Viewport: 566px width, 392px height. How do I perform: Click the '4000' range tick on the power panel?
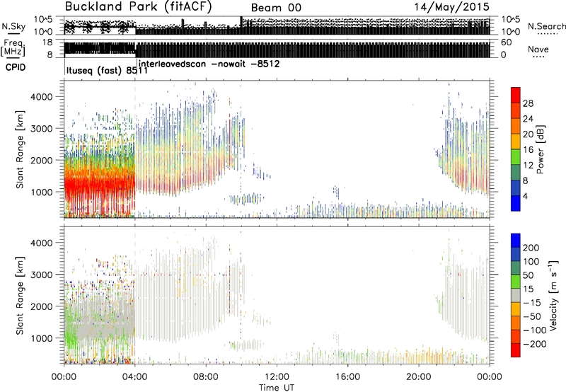pos(42,97)
